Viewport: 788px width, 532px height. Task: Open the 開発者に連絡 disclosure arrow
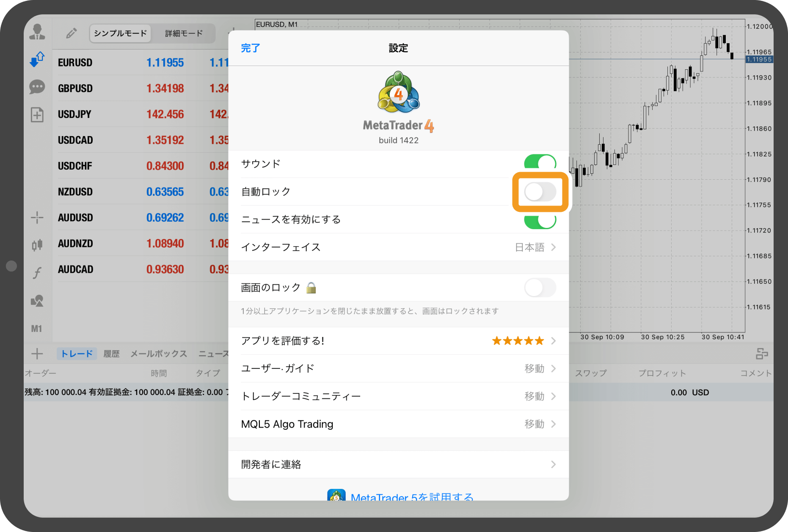(553, 464)
